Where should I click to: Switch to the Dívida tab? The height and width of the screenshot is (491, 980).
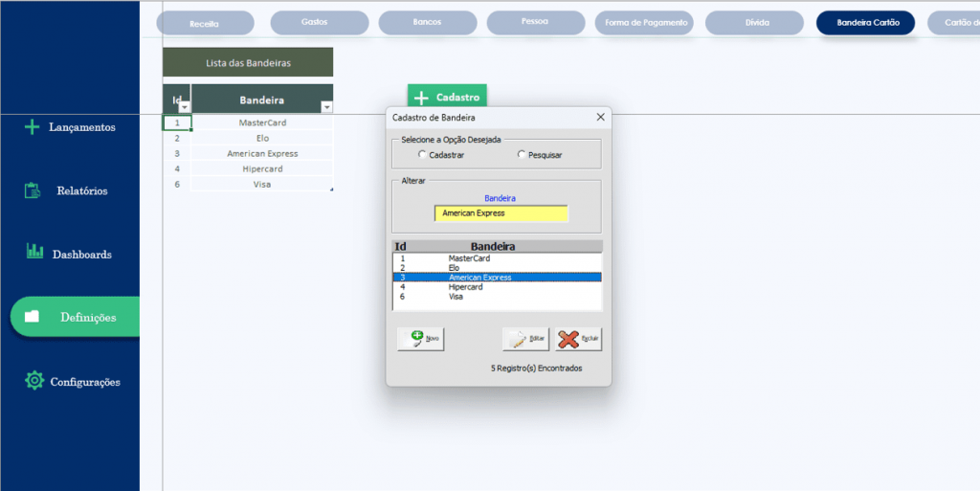pos(754,22)
